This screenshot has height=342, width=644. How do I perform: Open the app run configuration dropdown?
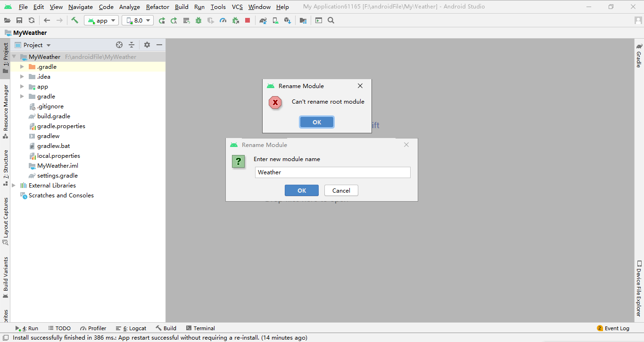pos(101,20)
